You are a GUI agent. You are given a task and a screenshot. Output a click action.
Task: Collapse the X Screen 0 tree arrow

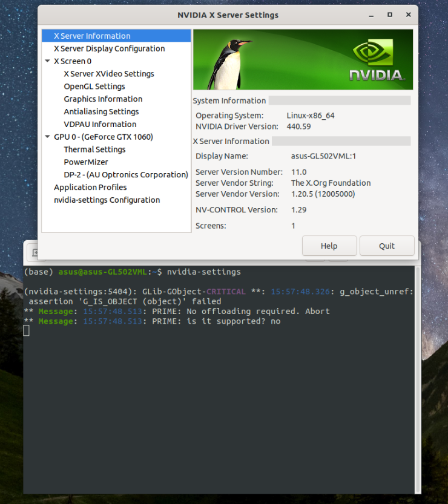tap(48, 61)
